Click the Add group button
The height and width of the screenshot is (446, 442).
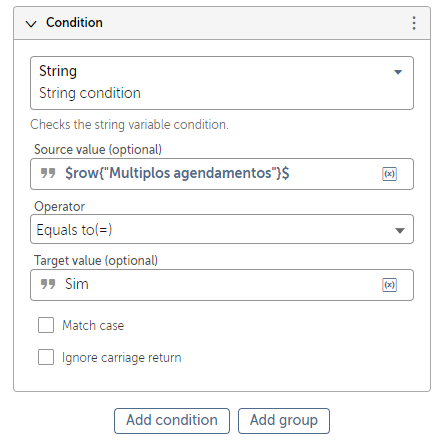pyautogui.click(x=284, y=421)
